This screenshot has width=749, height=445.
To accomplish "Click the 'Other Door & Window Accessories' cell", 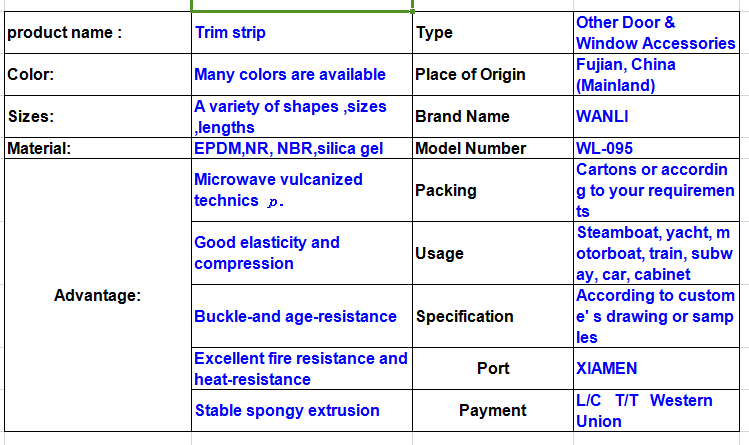I will [x=656, y=32].
